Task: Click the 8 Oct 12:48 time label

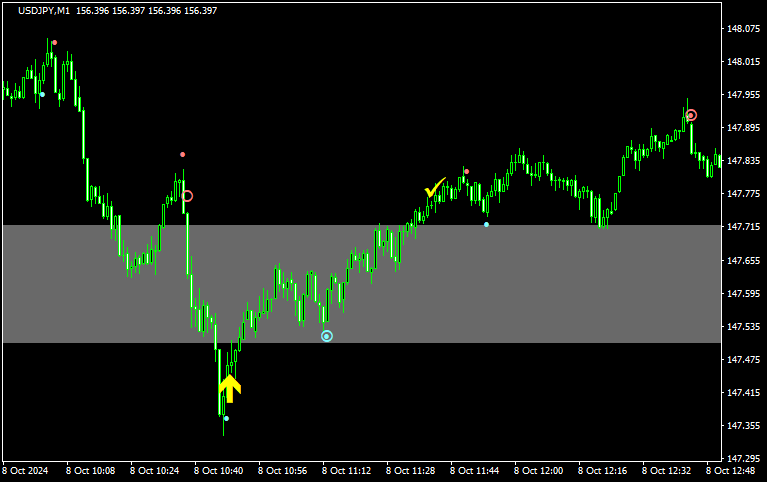Action: 730,470
